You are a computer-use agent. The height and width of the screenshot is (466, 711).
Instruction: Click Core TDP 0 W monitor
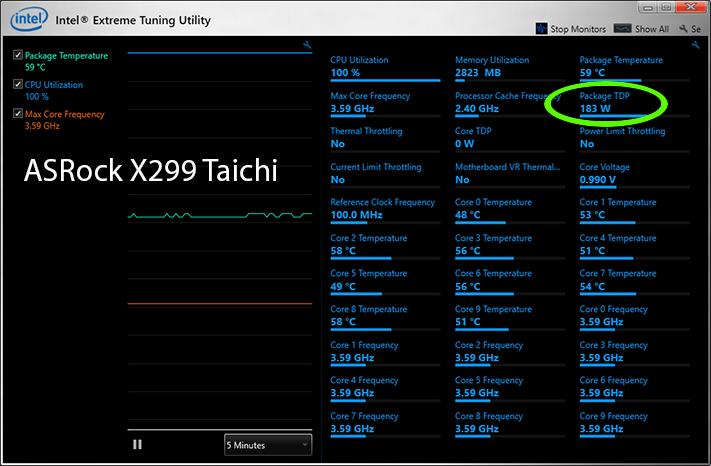pyautogui.click(x=510, y=139)
